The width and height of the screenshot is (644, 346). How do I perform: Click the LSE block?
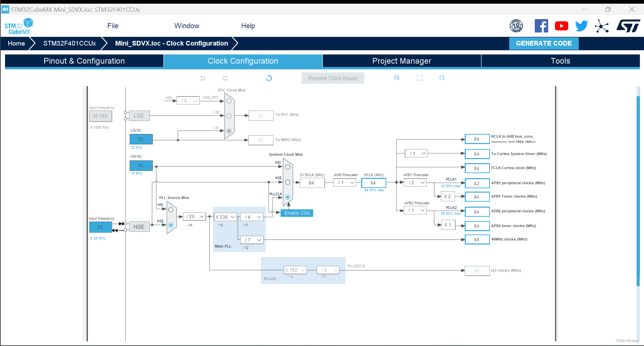pyautogui.click(x=139, y=116)
